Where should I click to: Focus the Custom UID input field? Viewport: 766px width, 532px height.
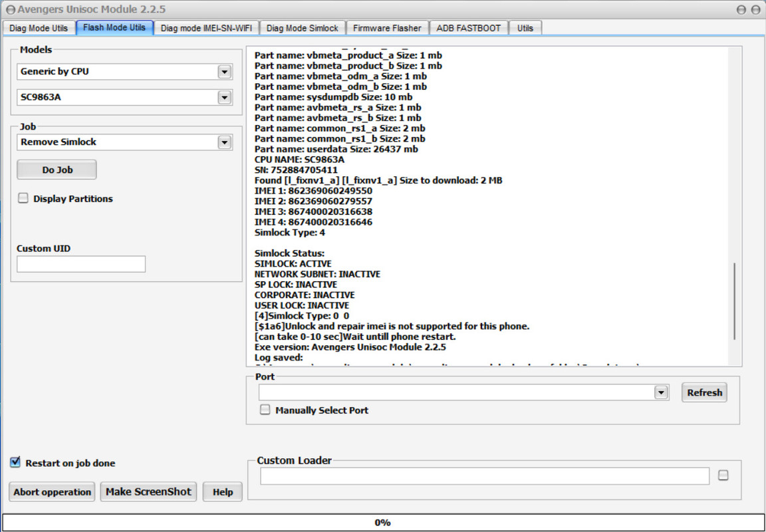click(81, 264)
